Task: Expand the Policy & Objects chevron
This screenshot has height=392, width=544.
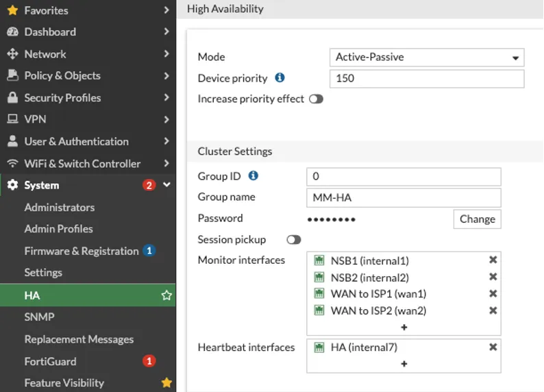Action: 166,75
